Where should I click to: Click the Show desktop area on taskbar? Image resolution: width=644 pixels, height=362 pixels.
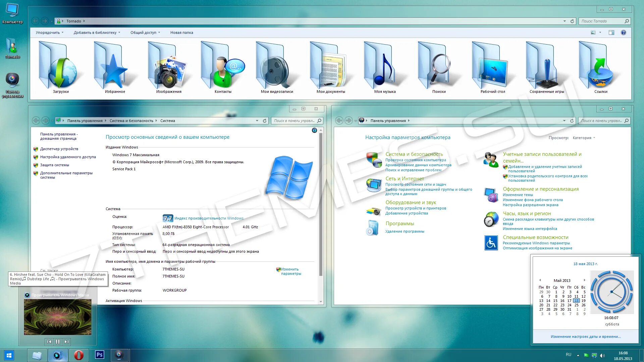pos(642,355)
